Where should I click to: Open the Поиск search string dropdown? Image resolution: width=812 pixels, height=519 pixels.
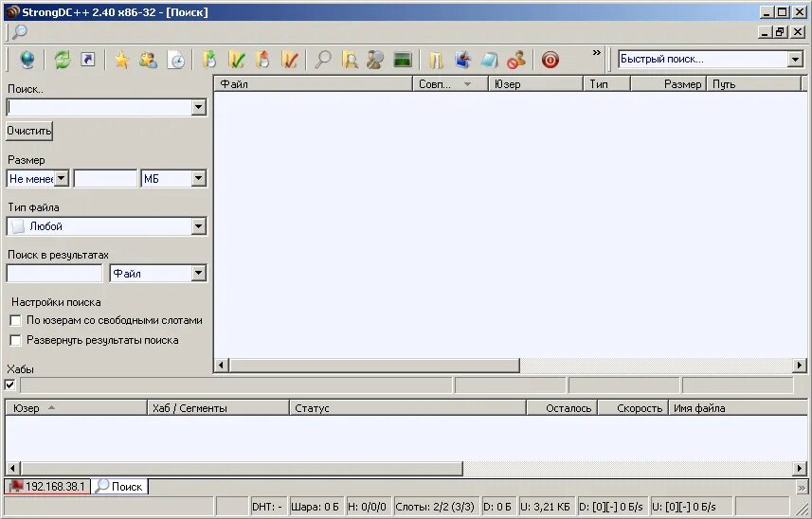click(x=198, y=107)
